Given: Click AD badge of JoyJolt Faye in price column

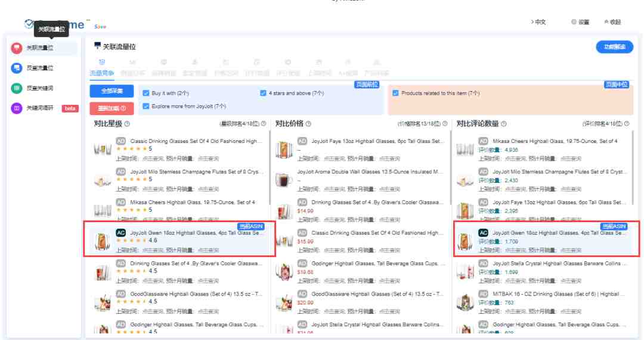Looking at the screenshot, I should point(302,141).
